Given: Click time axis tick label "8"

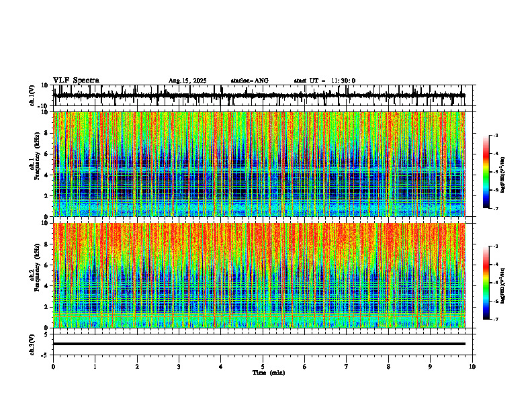Looking at the screenshot, I should click(388, 367).
